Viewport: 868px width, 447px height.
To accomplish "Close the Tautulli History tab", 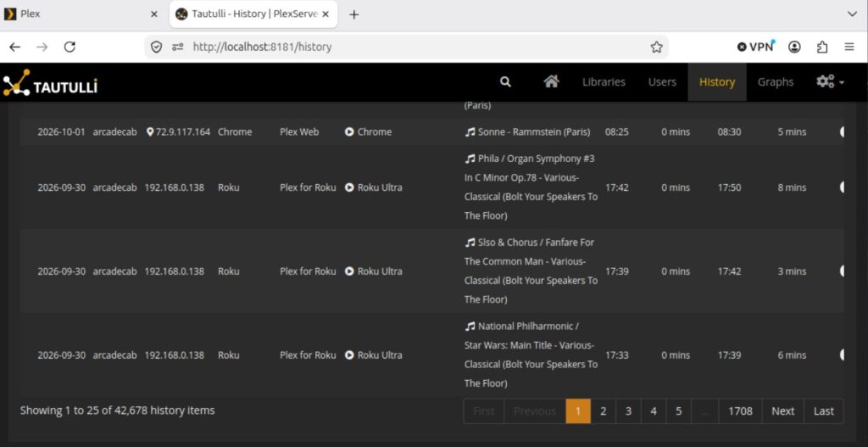I will [x=325, y=14].
